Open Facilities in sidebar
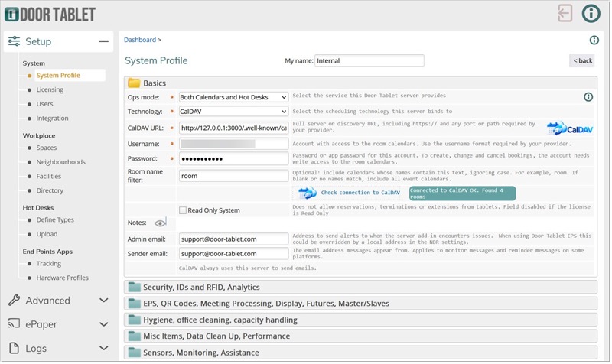This screenshot has height=364, width=612. [x=49, y=177]
